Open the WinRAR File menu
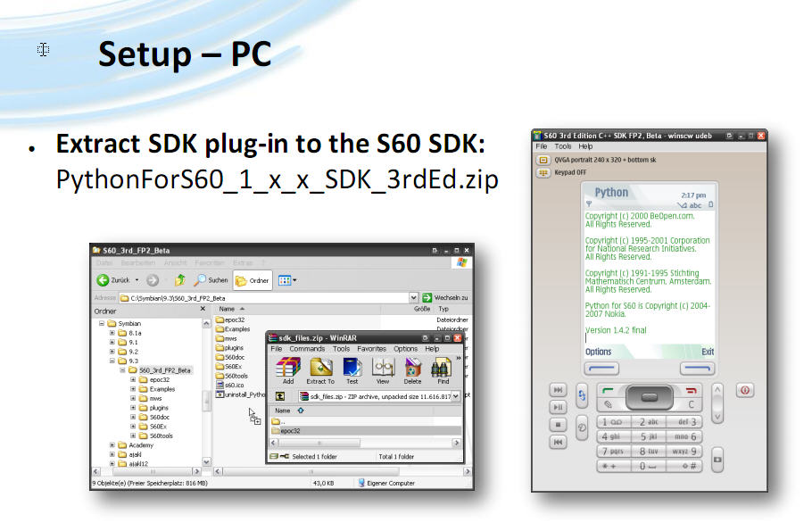The image size is (812, 531). 277,349
